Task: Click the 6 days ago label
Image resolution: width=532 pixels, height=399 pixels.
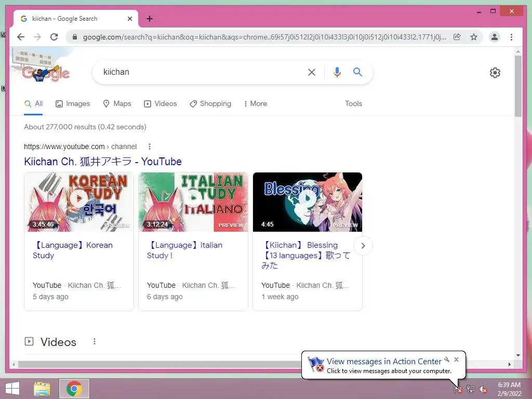Action: tap(165, 297)
